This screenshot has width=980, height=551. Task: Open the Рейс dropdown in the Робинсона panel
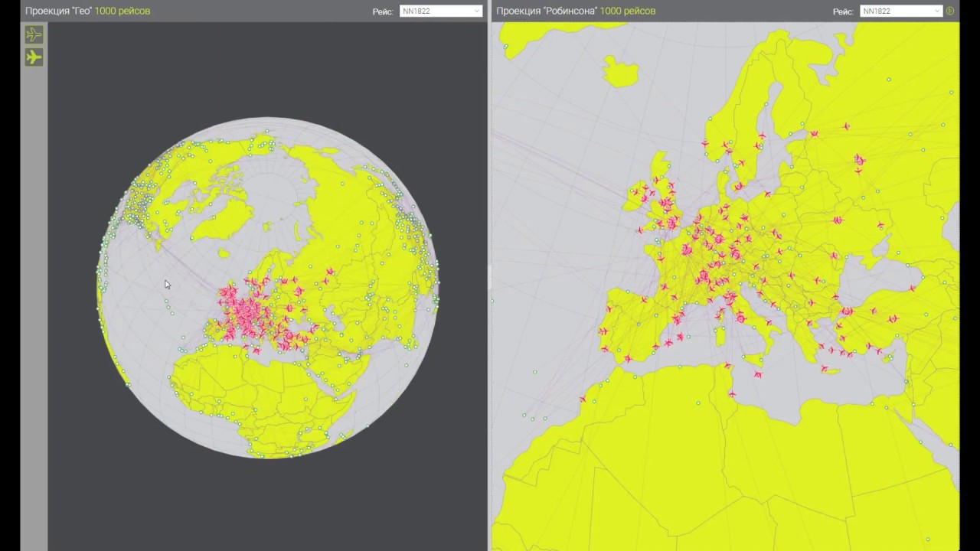point(901,11)
